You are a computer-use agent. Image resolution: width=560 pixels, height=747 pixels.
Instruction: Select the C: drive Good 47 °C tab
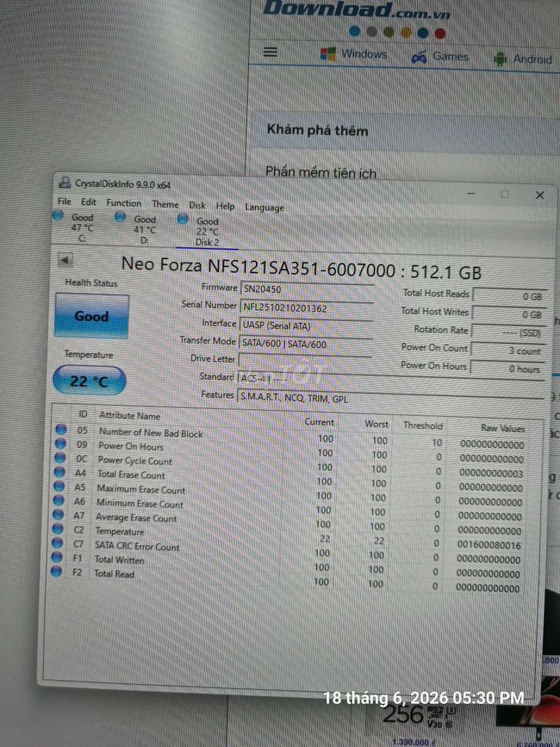[x=75, y=228]
